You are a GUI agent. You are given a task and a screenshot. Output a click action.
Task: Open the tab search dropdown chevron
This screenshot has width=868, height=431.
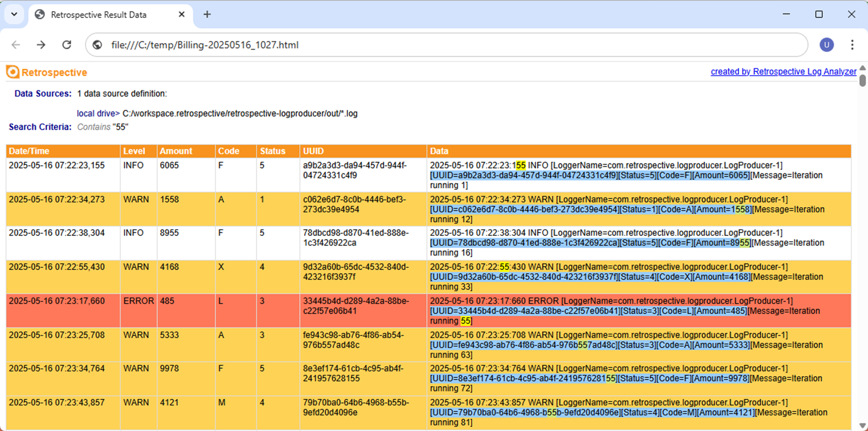(14, 15)
